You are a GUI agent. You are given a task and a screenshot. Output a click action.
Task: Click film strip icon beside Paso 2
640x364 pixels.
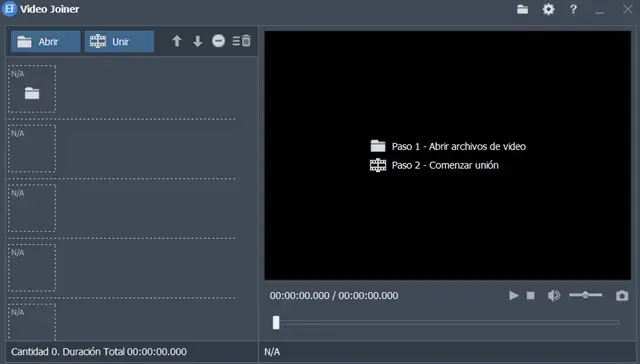[x=378, y=165]
